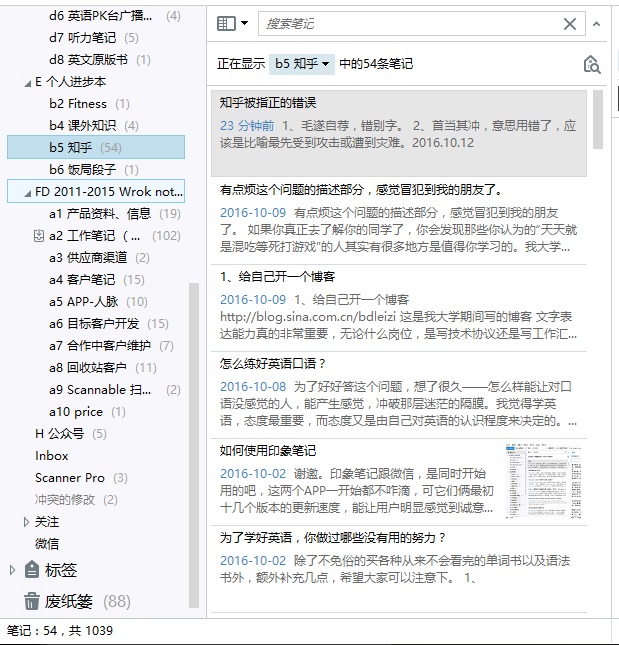Viewport: 619px width, 645px height.
Task: Open the note 为了学好英语，你做过哪些没有用的努力
Action: [x=399, y=569]
